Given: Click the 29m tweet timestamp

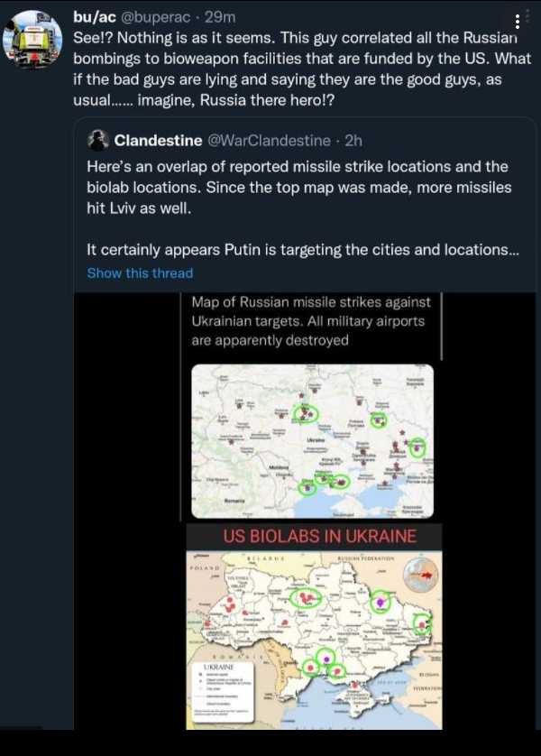Looking at the screenshot, I should [x=220, y=17].
